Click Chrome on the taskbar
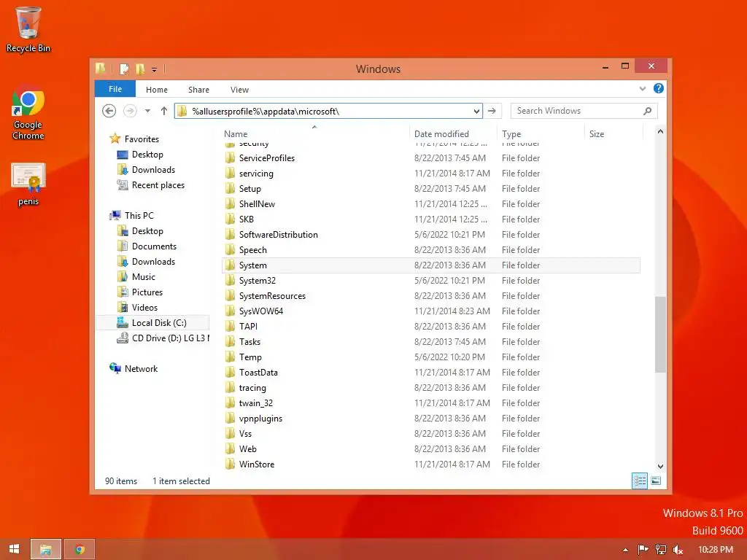 click(x=80, y=549)
